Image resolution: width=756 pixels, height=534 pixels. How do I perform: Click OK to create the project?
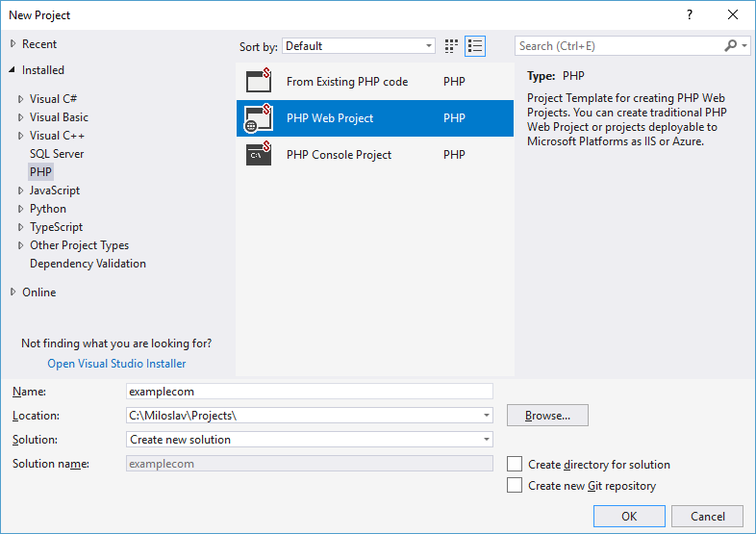click(629, 516)
